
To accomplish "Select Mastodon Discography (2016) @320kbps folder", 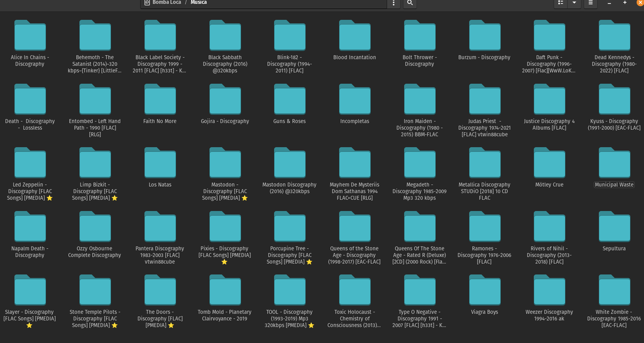I will [x=290, y=163].
